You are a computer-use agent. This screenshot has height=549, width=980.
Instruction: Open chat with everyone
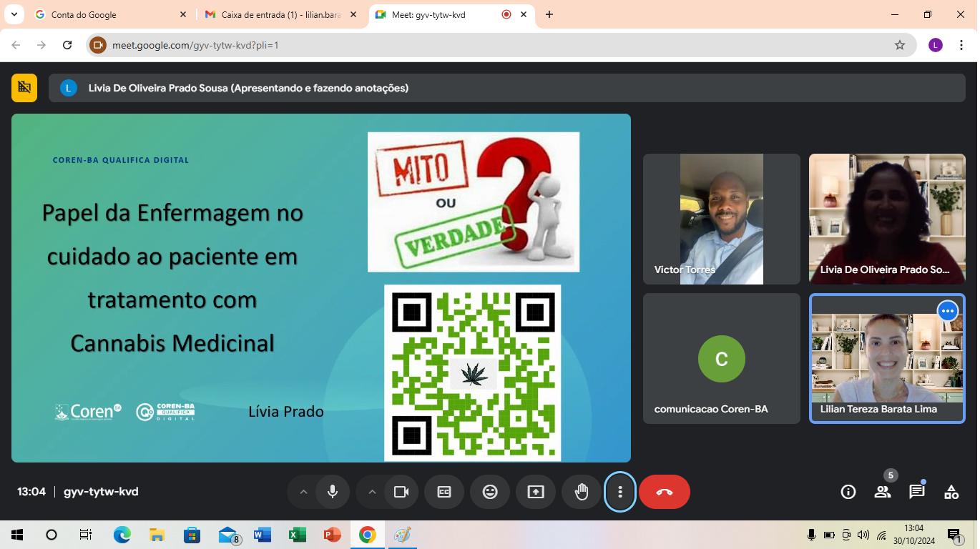[x=917, y=492]
